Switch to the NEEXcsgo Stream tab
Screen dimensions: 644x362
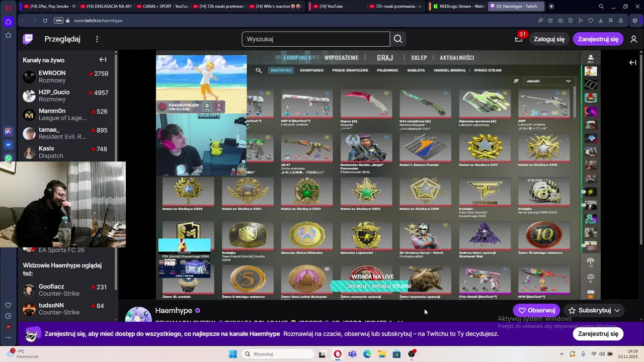click(458, 7)
